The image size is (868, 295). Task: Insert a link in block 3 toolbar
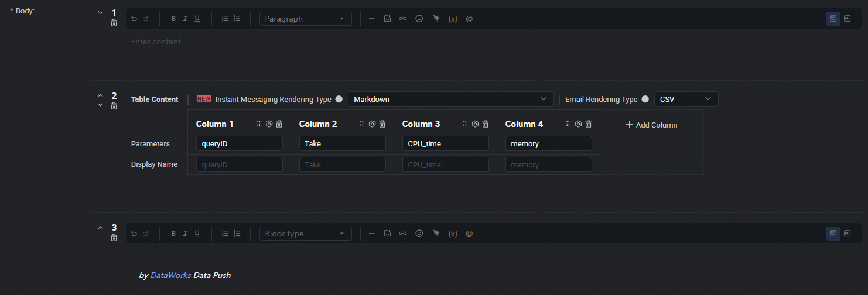click(x=403, y=234)
